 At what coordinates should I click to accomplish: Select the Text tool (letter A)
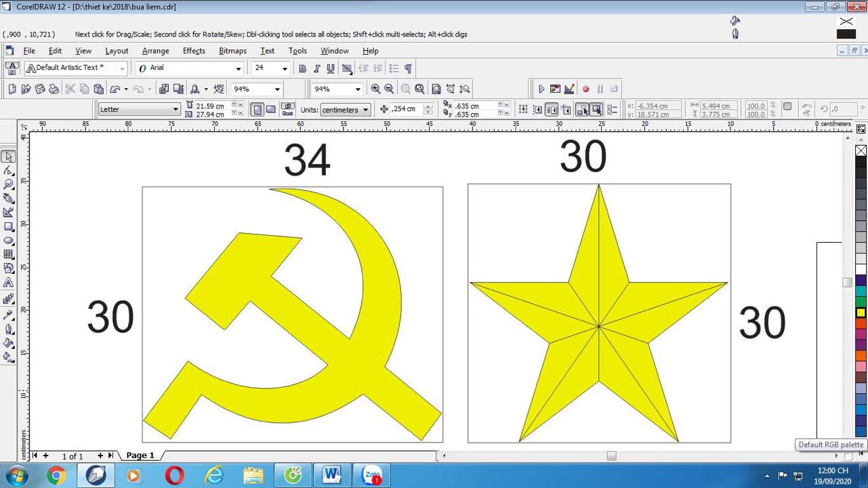pyautogui.click(x=9, y=283)
